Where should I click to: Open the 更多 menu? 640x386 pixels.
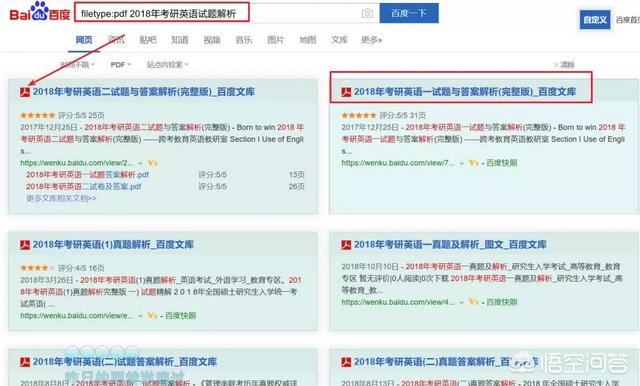(371, 40)
